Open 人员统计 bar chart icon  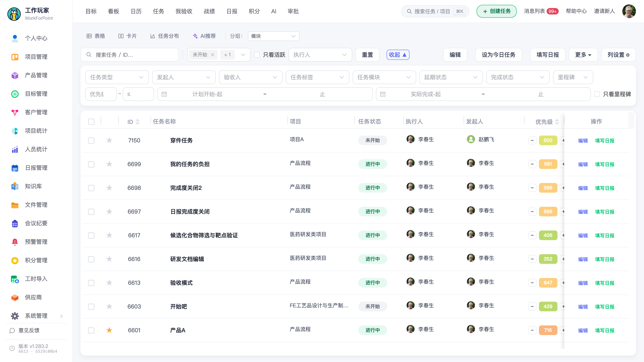[15, 149]
